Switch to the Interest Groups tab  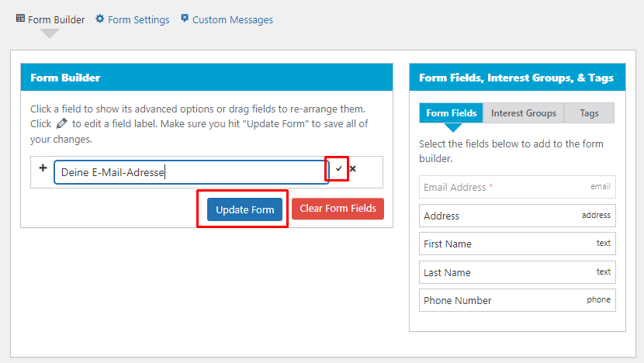(x=524, y=113)
